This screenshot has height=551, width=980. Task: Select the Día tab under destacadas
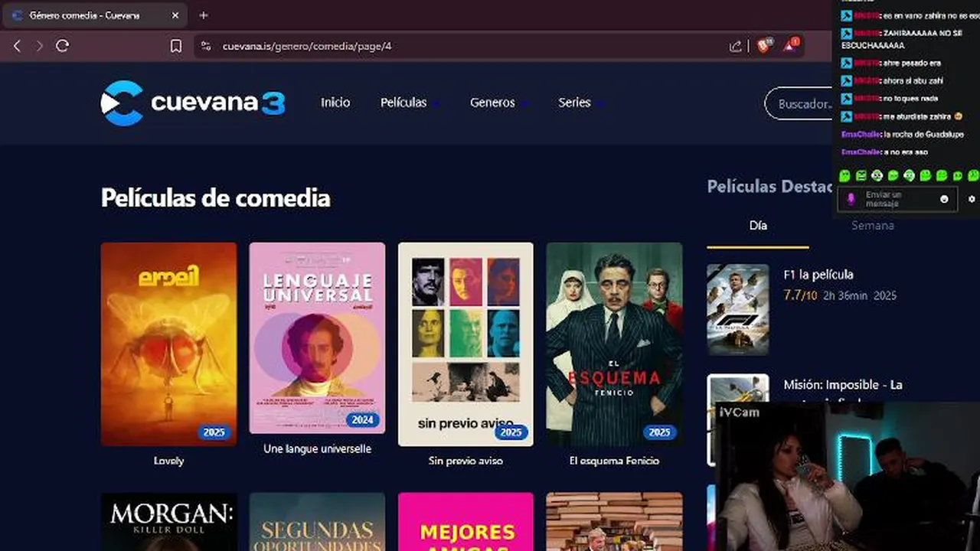click(x=758, y=226)
